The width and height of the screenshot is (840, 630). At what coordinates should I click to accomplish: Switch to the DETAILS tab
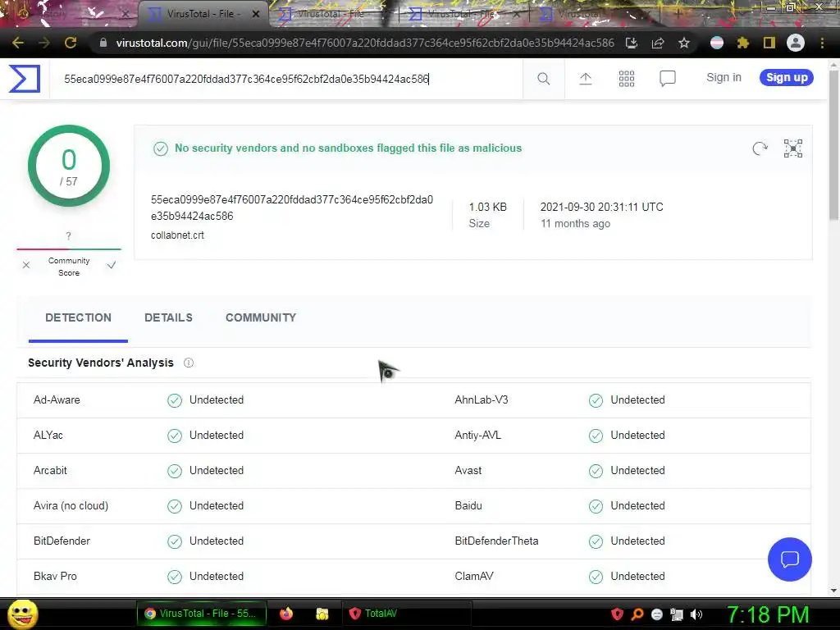[168, 317]
